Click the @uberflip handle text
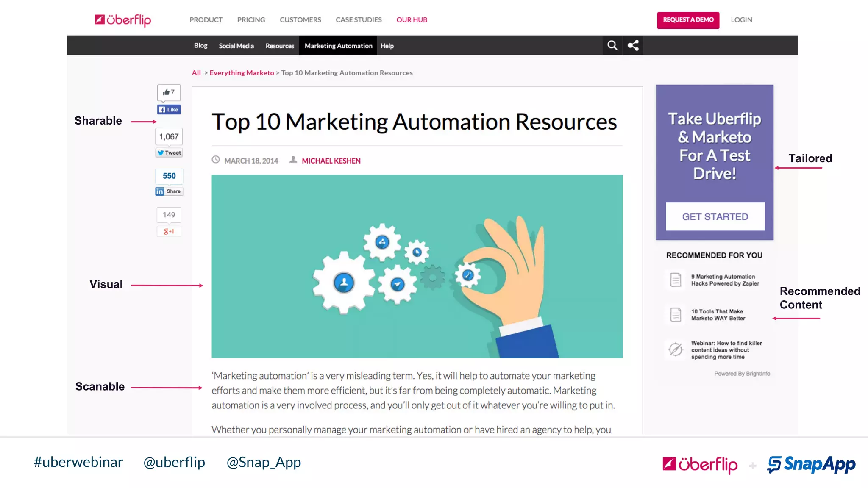 (x=174, y=462)
